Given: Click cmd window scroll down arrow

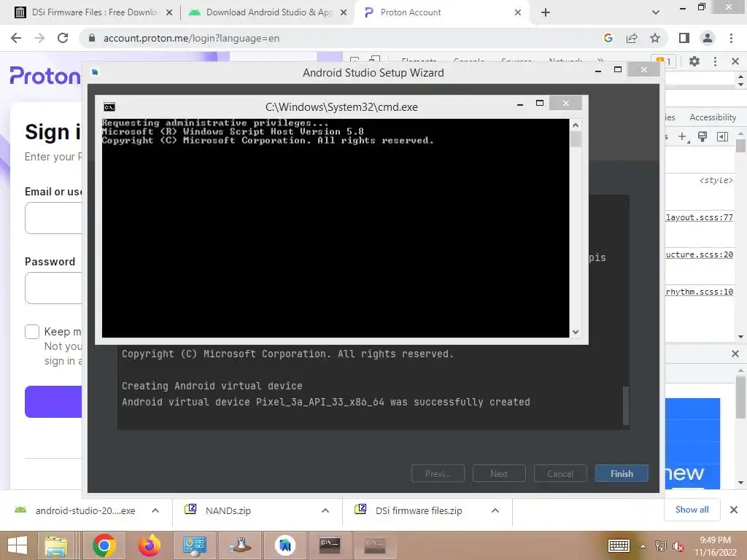Looking at the screenshot, I should tap(576, 332).
